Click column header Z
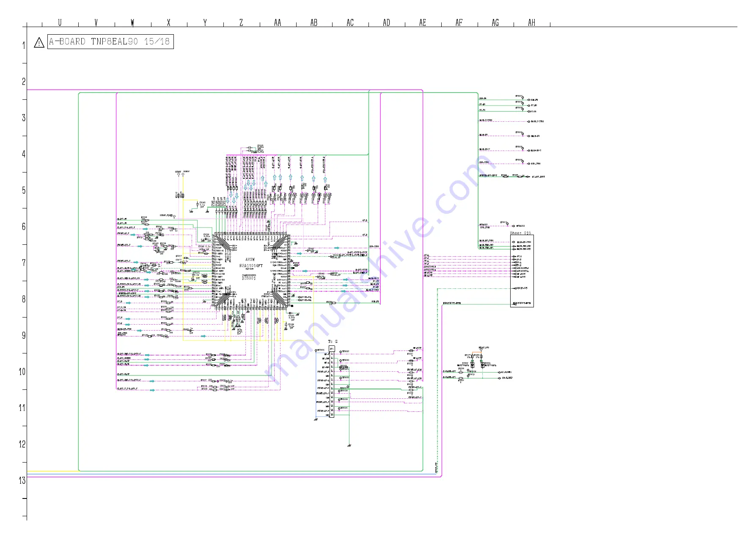Viewport: 756px width, 534px height. coord(241,22)
